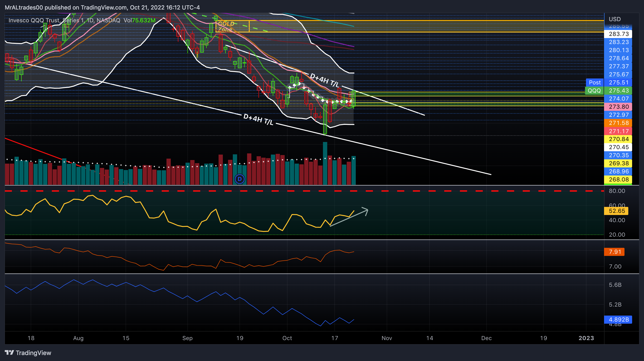The image size is (644, 361).
Task: Click the '17' date label on time axis
Action: (335, 338)
